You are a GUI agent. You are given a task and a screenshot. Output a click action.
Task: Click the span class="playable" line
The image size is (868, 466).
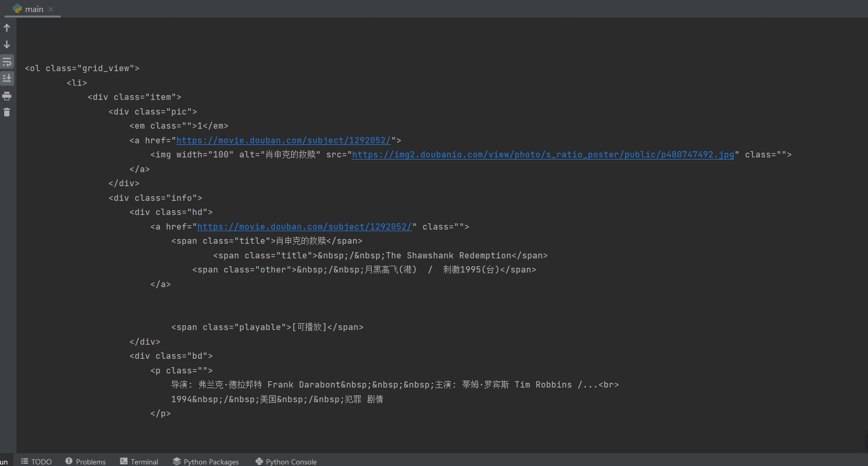point(268,327)
